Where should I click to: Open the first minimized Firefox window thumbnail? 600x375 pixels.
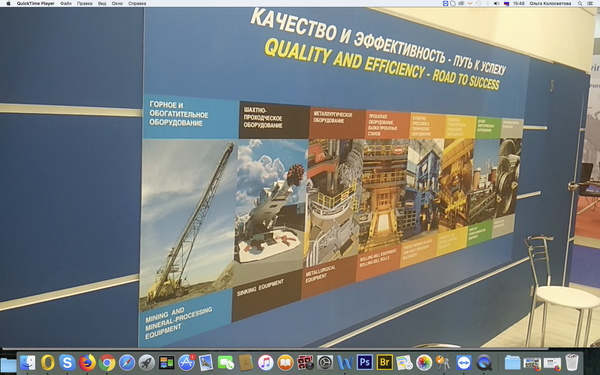coord(532,363)
